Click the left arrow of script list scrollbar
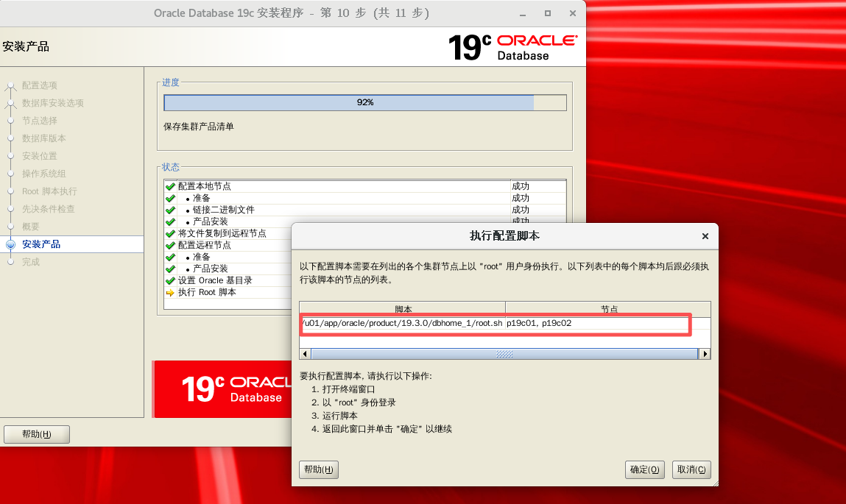The width and height of the screenshot is (846, 504). (306, 354)
